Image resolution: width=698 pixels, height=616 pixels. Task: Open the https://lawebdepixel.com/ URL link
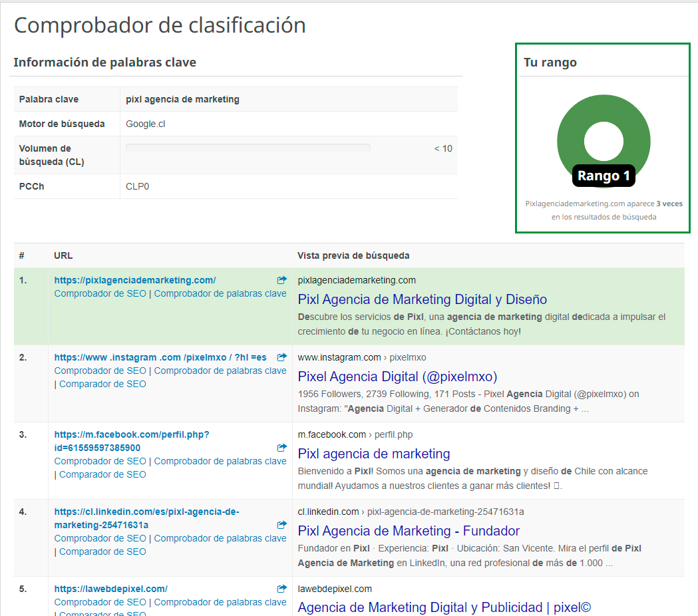click(x=111, y=589)
